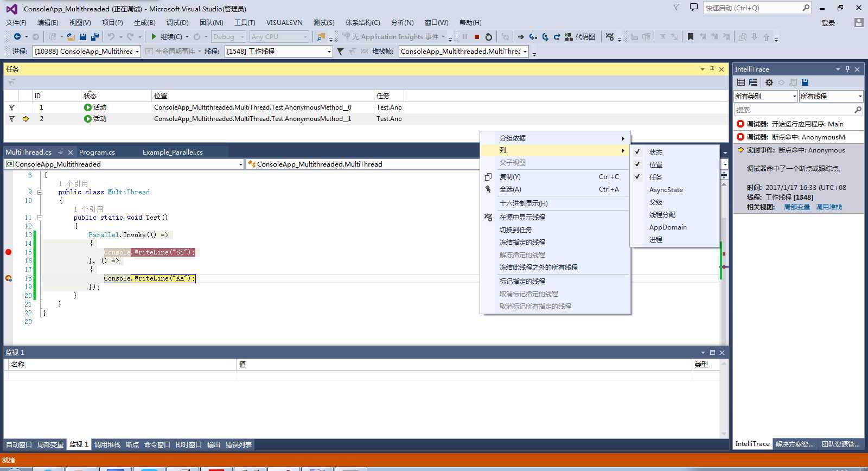Enable the AsyncState column
868x471 pixels.
[x=674, y=190]
